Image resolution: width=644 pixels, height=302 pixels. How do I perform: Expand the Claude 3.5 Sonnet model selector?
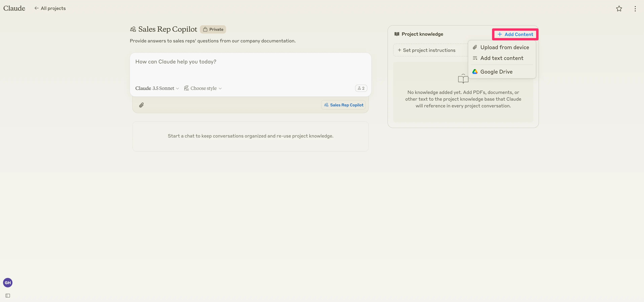click(x=157, y=88)
